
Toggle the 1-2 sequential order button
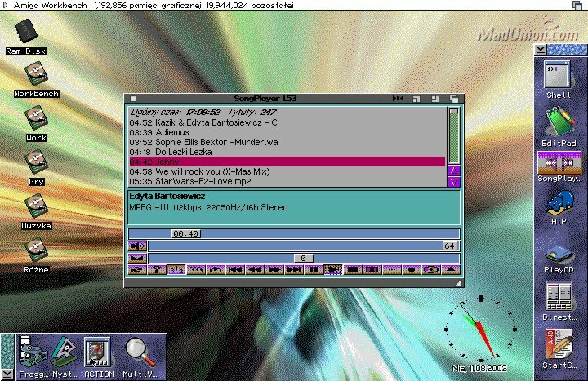tap(176, 270)
